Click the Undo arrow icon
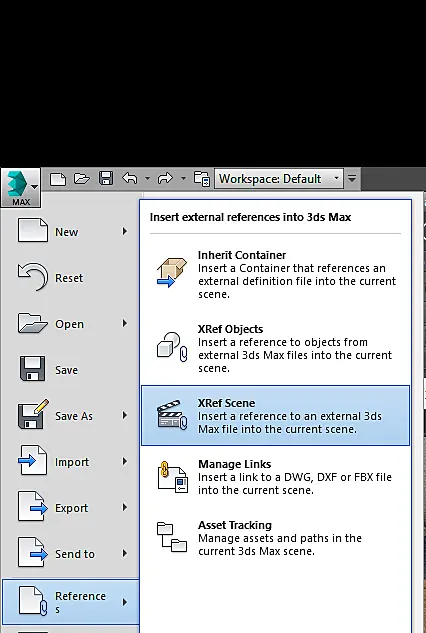 [130, 178]
